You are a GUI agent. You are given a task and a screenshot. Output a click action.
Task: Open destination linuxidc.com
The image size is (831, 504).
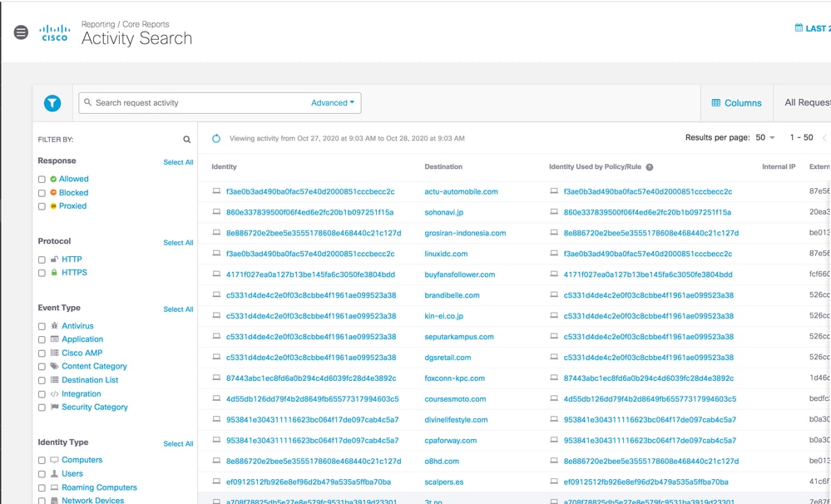[x=446, y=254]
